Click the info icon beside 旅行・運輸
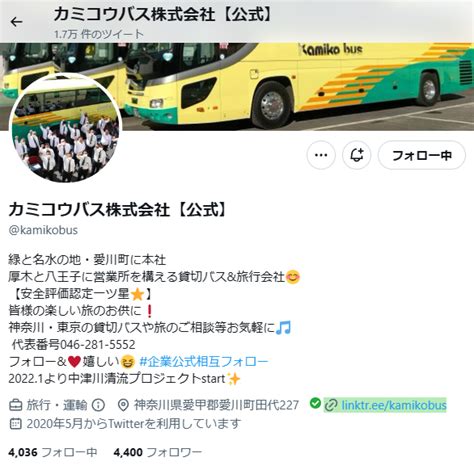The width and height of the screenshot is (474, 470). point(98,405)
